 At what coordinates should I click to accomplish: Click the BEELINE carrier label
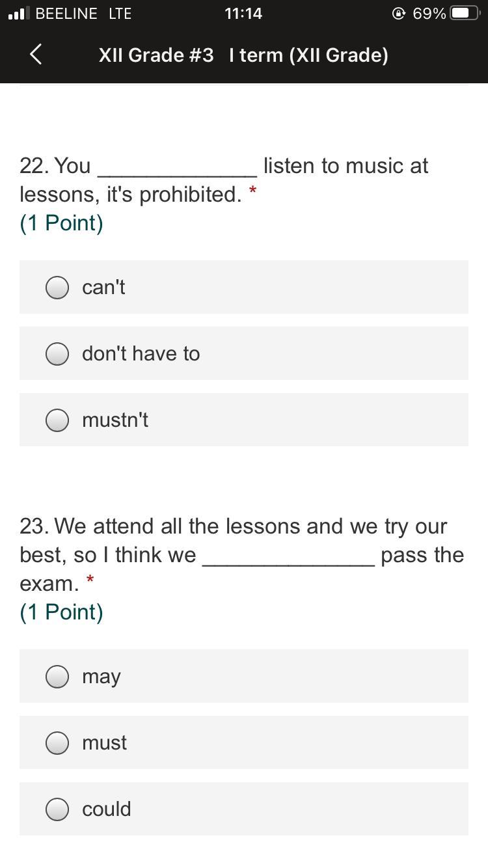tap(66, 14)
